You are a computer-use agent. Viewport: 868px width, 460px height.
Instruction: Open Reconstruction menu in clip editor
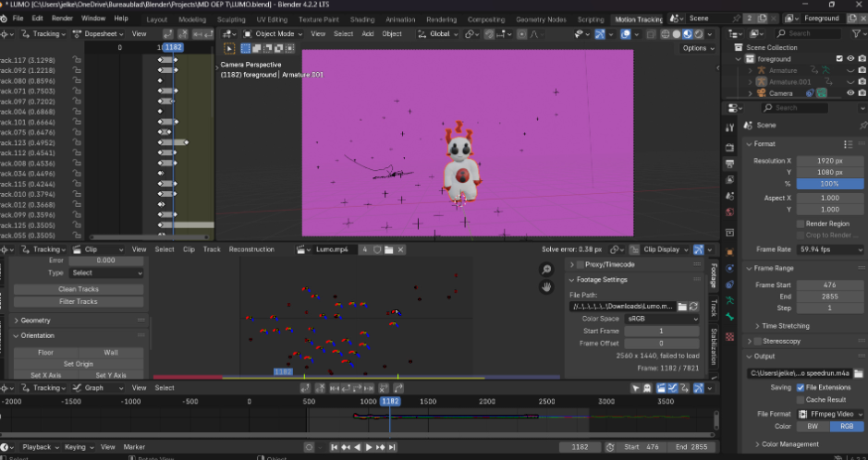click(x=251, y=249)
